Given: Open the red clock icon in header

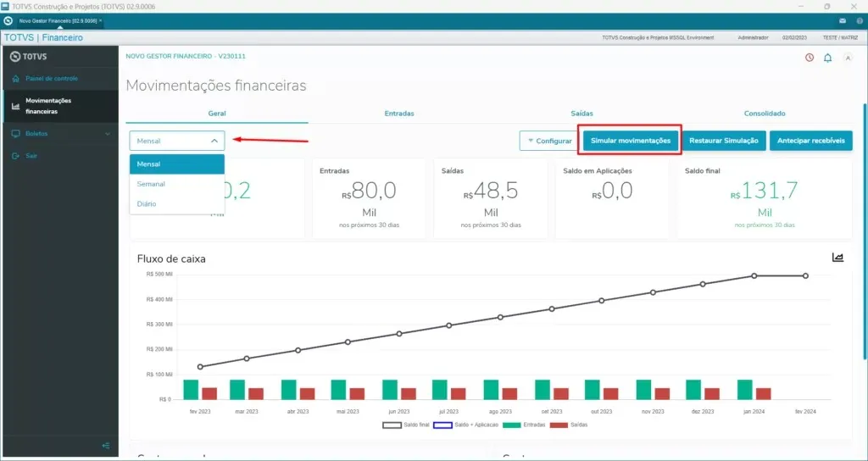Looking at the screenshot, I should (809, 58).
